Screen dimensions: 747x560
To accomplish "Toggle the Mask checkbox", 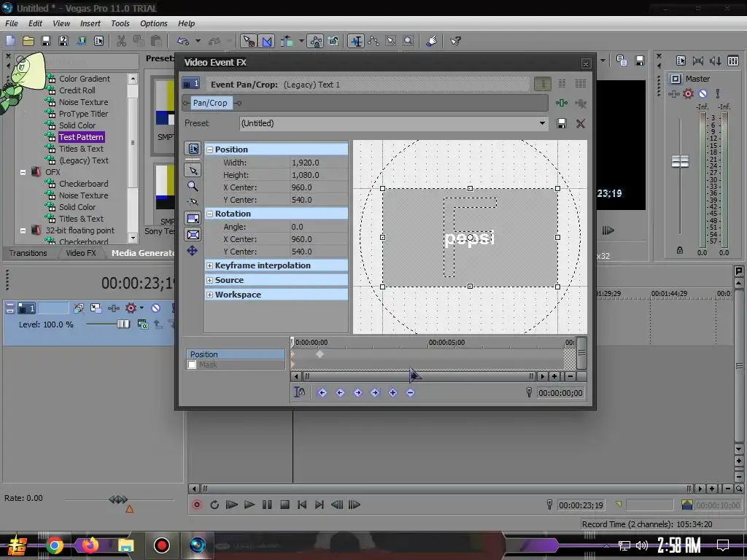I will point(192,365).
